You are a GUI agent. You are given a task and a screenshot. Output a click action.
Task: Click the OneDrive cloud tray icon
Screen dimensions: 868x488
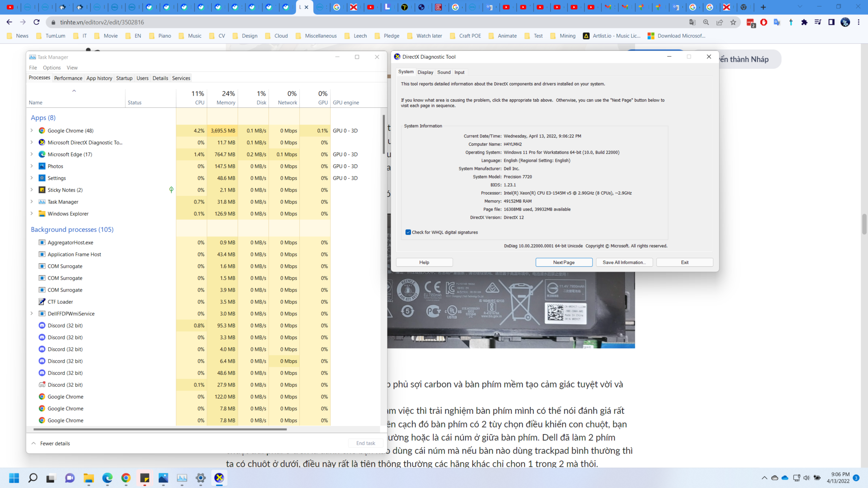coord(785,478)
